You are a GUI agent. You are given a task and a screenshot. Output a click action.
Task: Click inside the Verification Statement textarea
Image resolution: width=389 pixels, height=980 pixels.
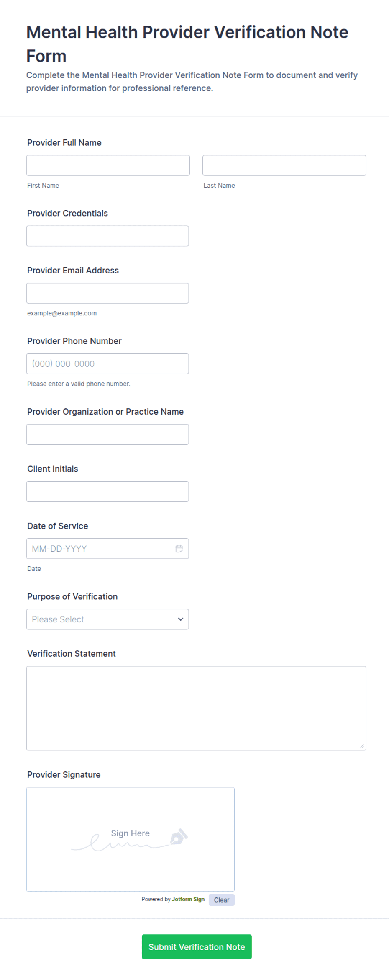[x=196, y=708]
